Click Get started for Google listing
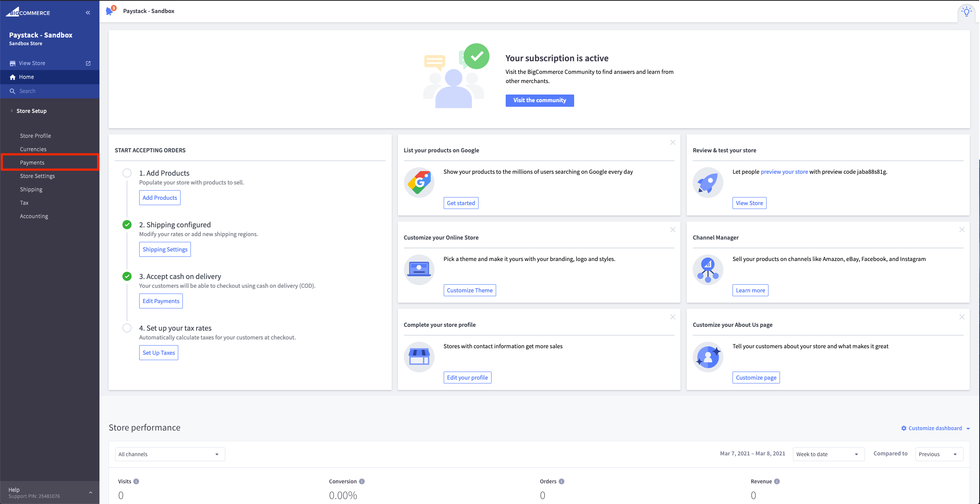This screenshot has width=980, height=504. point(461,203)
